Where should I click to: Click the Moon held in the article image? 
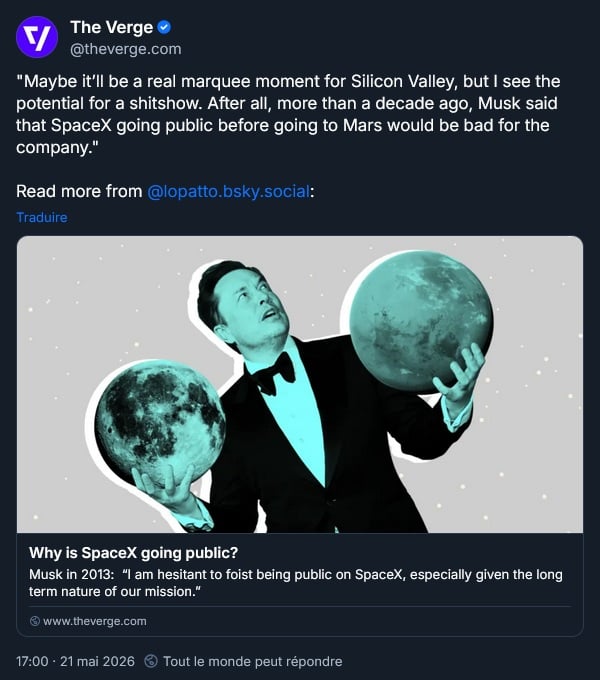[x=160, y=425]
